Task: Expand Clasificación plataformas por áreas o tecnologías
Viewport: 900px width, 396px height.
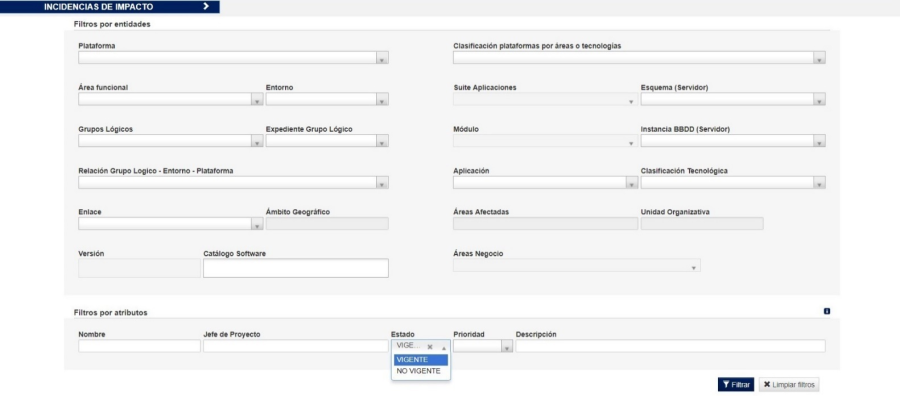Action: (x=820, y=58)
